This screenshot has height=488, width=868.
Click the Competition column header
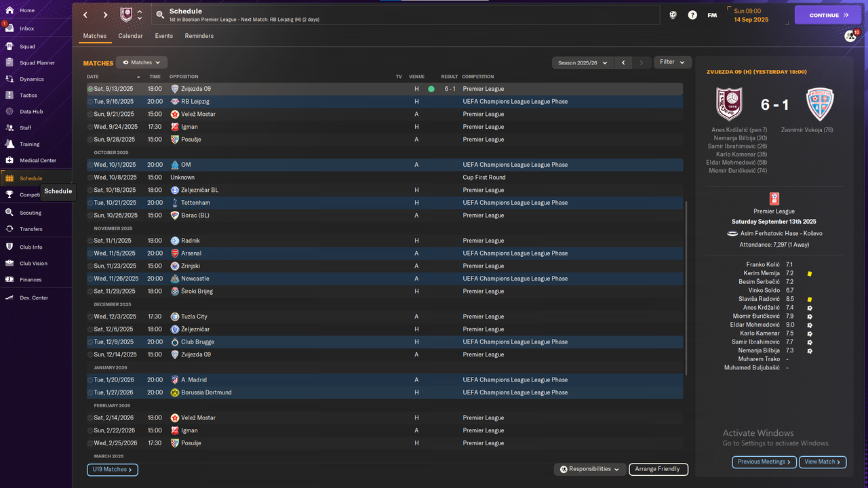(478, 77)
